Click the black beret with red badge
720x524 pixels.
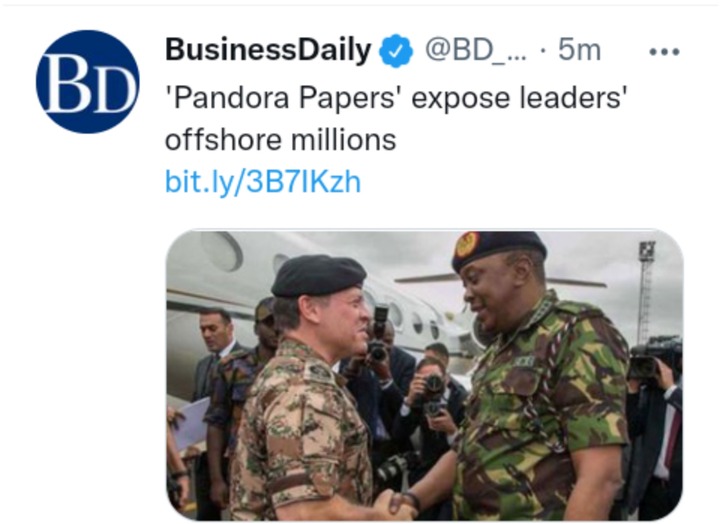(x=498, y=248)
